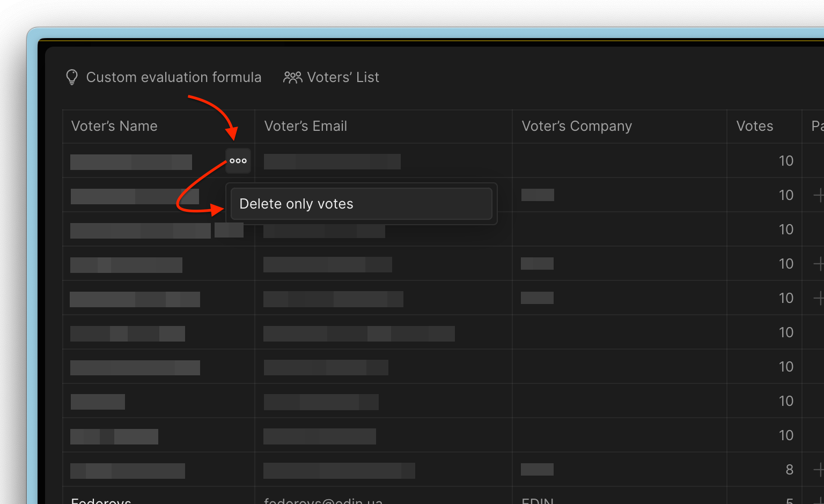The image size is (824, 504).
Task: Click the EDIN company cell
Action: pyautogui.click(x=538, y=500)
